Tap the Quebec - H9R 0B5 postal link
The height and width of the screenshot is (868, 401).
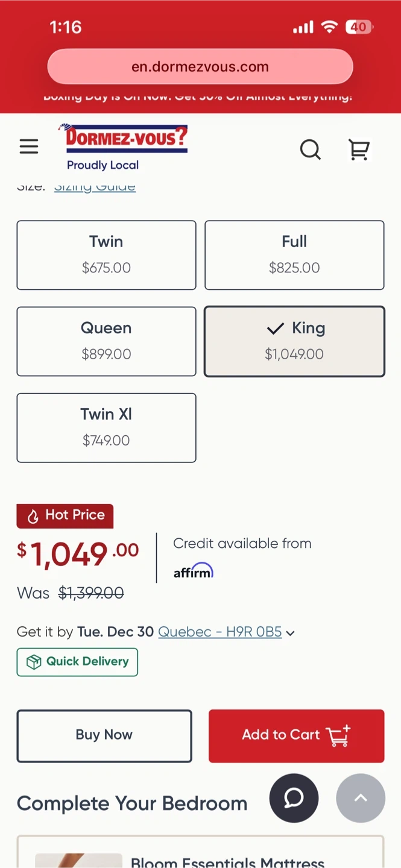(219, 632)
